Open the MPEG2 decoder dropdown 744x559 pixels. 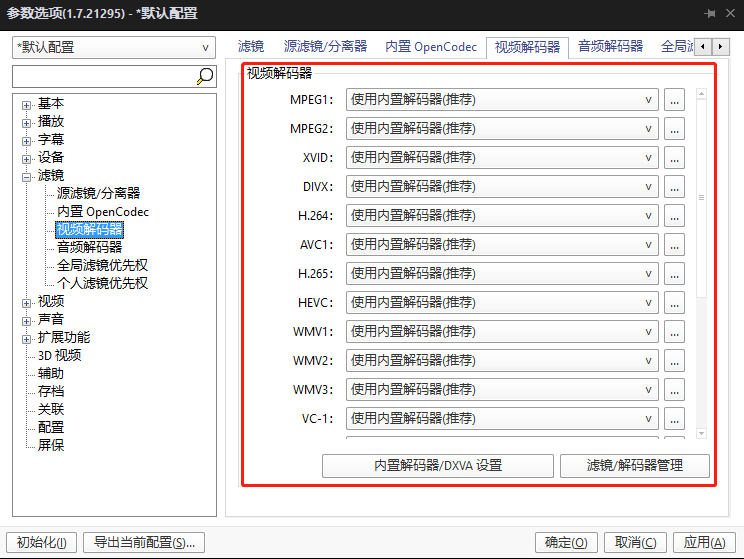pyautogui.click(x=502, y=129)
